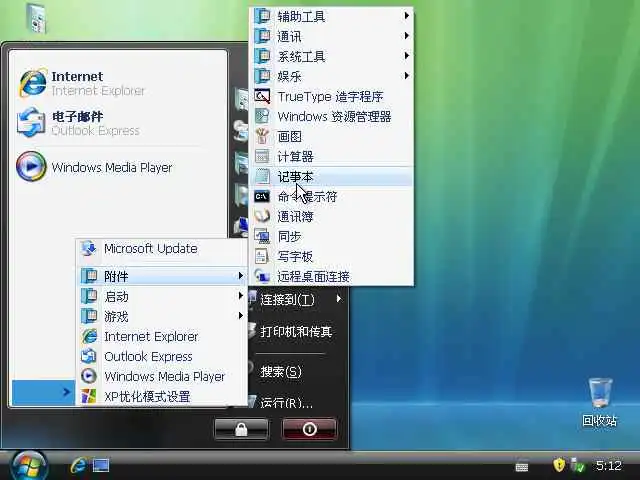Click Show Desktop quick launch icon
This screenshot has height=480, width=640.
click(101, 465)
